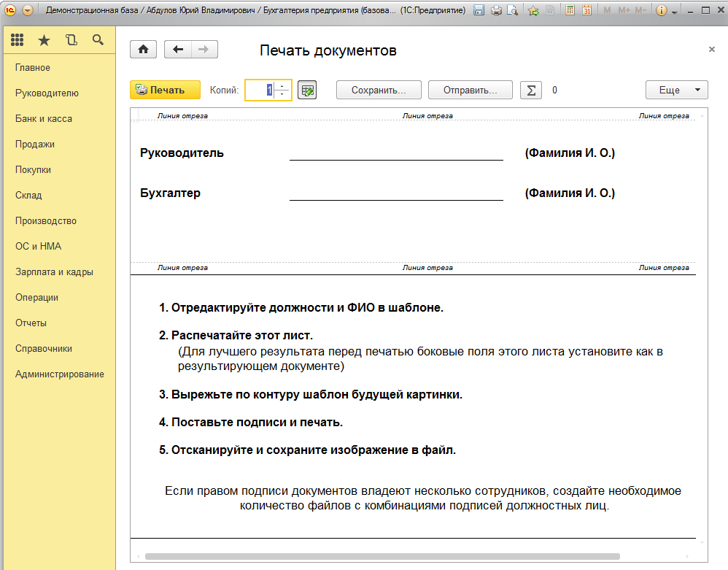
Task: Click the sum (Σ) button
Action: pyautogui.click(x=531, y=90)
